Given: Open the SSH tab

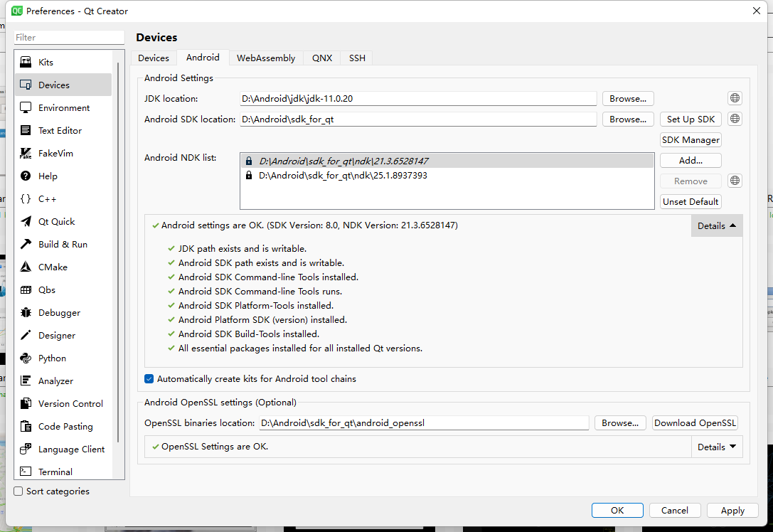Looking at the screenshot, I should pyautogui.click(x=357, y=58).
